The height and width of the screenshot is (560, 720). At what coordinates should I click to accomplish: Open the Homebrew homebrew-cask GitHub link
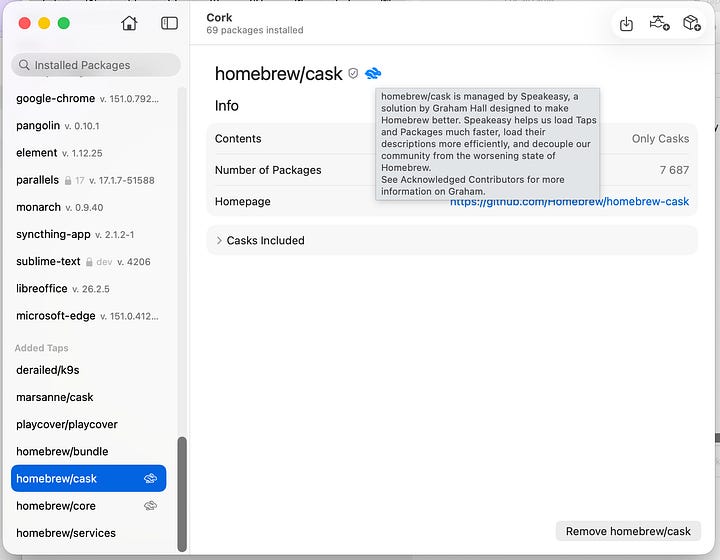(569, 202)
